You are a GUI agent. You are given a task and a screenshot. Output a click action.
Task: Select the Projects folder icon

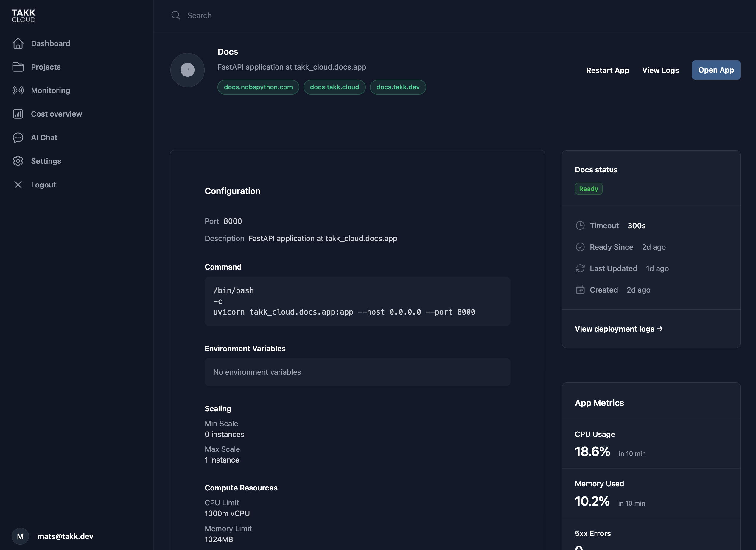click(18, 67)
